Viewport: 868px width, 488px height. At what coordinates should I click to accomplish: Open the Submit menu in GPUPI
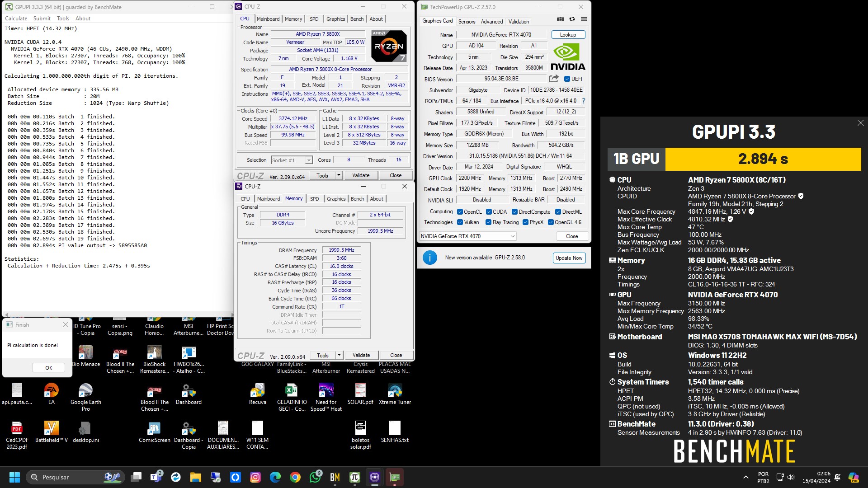coord(42,19)
